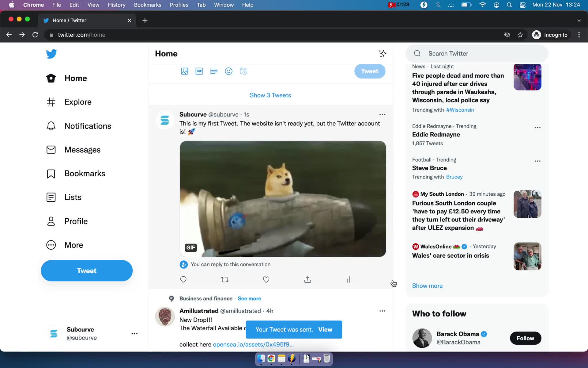Open the Waukesha news thumbnail
The image size is (588, 368).
point(527,77)
